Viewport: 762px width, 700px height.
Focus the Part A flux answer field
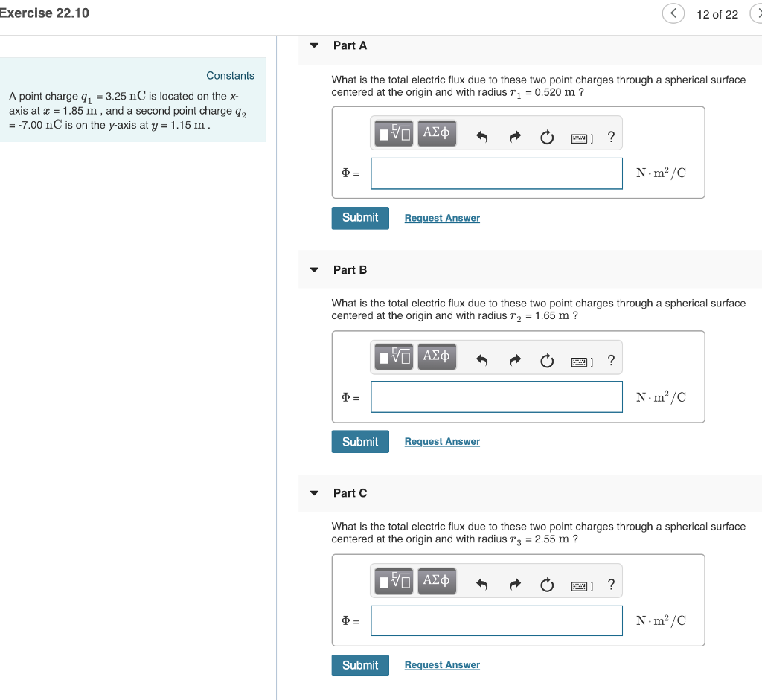[496, 173]
